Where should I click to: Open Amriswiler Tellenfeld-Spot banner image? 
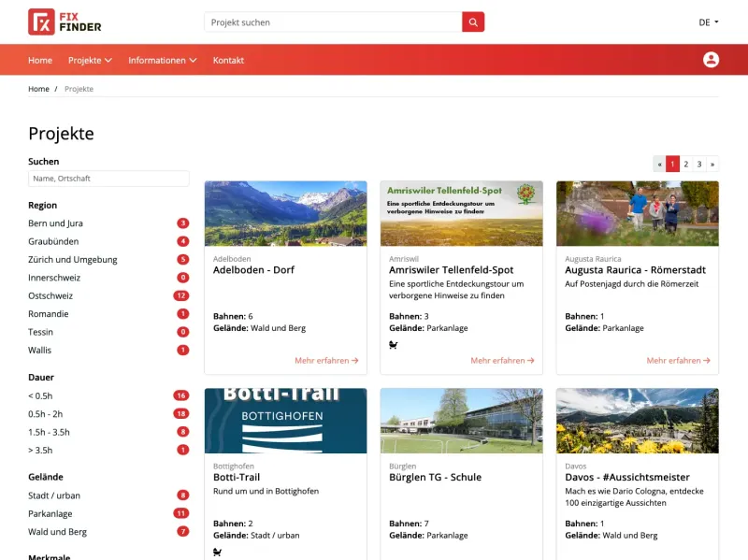click(x=462, y=214)
